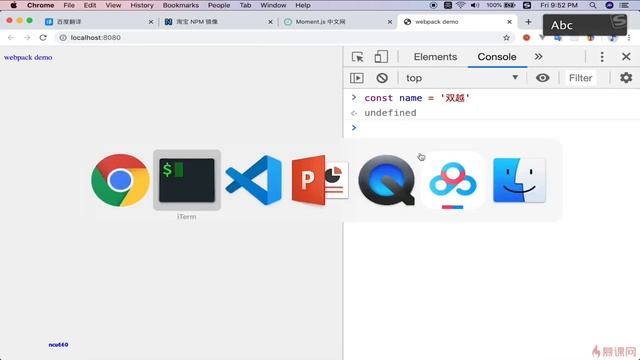Image resolution: width=640 pixels, height=360 pixels.
Task: Create a live expression with eye icon
Action: (x=542, y=78)
